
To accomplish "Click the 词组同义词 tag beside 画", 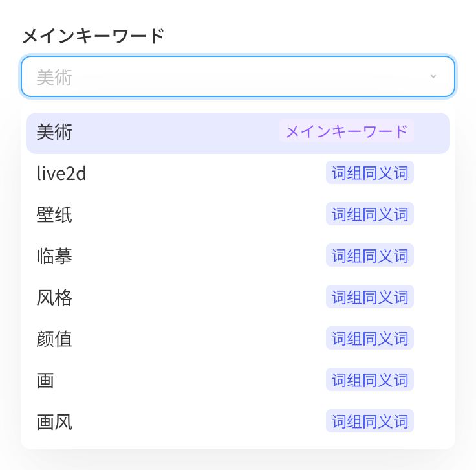I will 370,379.
